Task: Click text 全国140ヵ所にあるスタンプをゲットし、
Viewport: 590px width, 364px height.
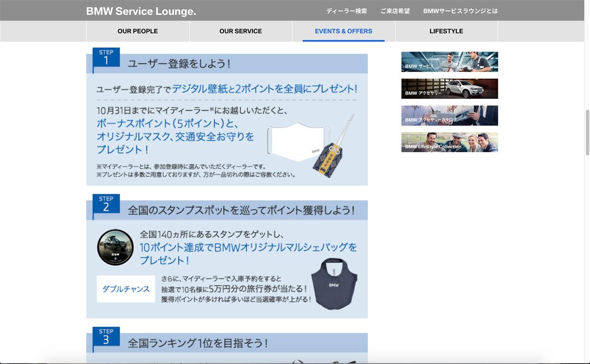Action: point(212,234)
